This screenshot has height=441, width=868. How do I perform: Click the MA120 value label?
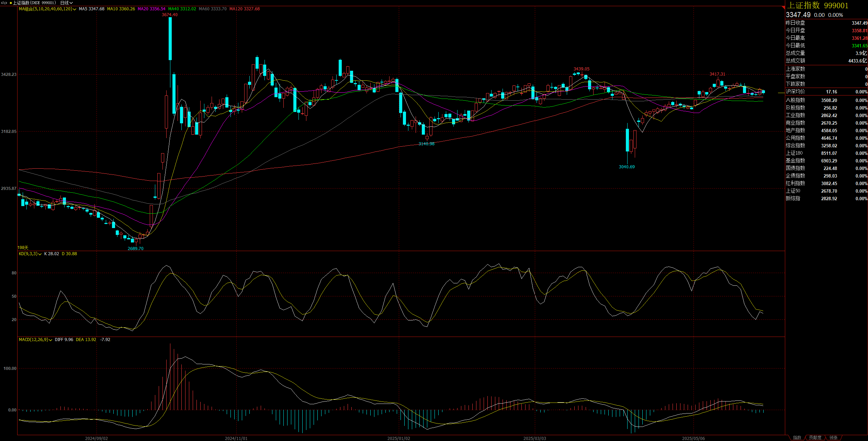(244, 9)
